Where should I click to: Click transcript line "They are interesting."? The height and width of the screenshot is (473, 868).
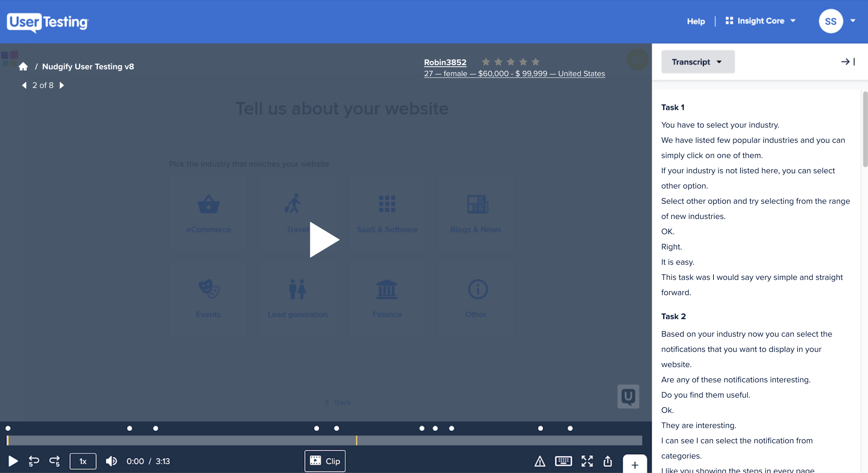pyautogui.click(x=699, y=425)
